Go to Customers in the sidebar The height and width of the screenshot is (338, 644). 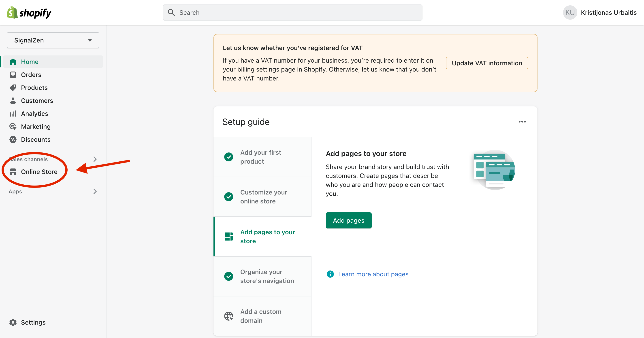[x=37, y=101]
